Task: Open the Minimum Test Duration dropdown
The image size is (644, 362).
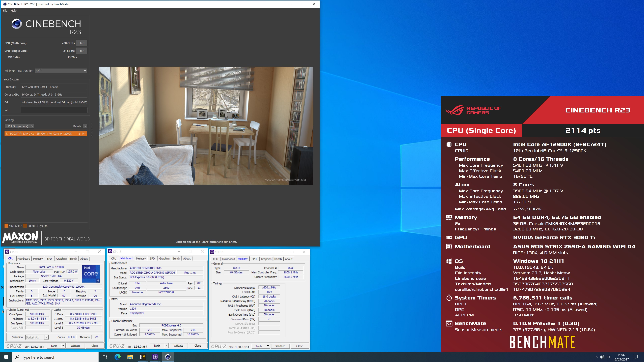Action: coord(61,71)
